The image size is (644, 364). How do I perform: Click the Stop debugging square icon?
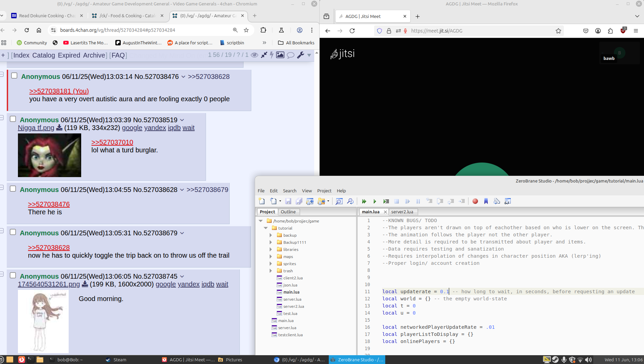397,201
